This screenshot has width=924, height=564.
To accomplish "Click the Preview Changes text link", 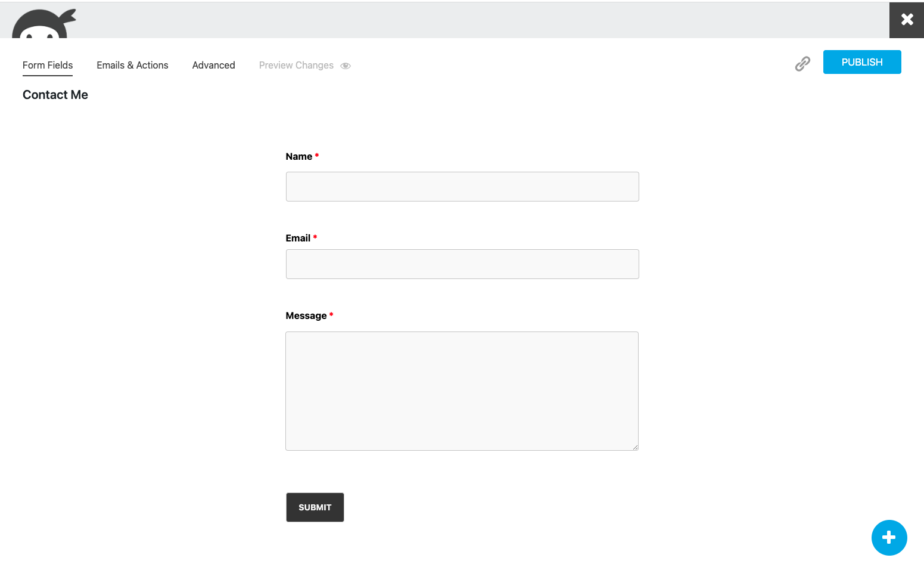I will click(x=296, y=66).
